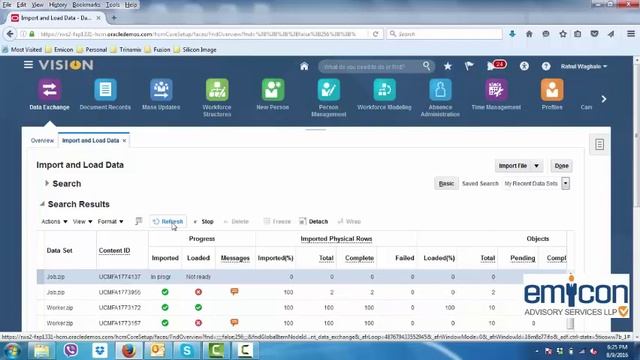This screenshot has height=360, width=640.
Task: Open Windows Start button
Action: tap(12, 351)
